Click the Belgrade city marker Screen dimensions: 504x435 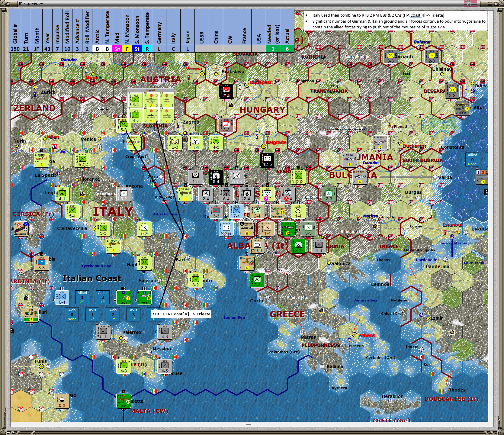coord(264,146)
